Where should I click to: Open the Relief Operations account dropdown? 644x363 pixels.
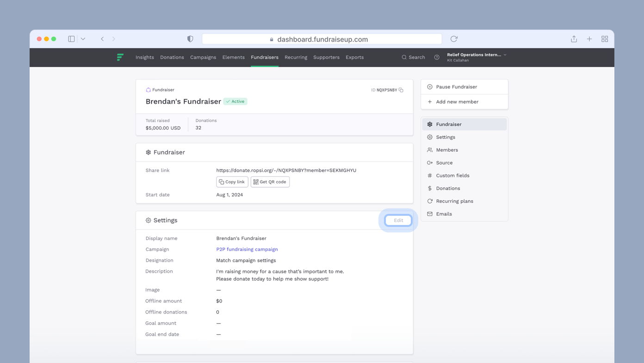[x=477, y=57]
